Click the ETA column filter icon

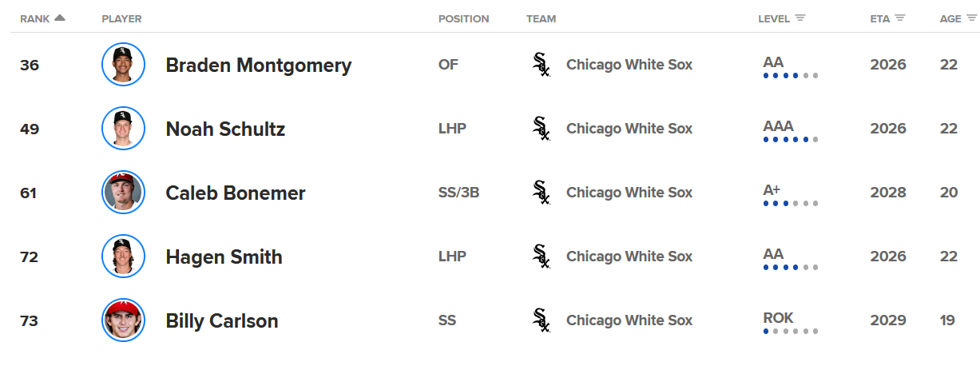pos(900,18)
